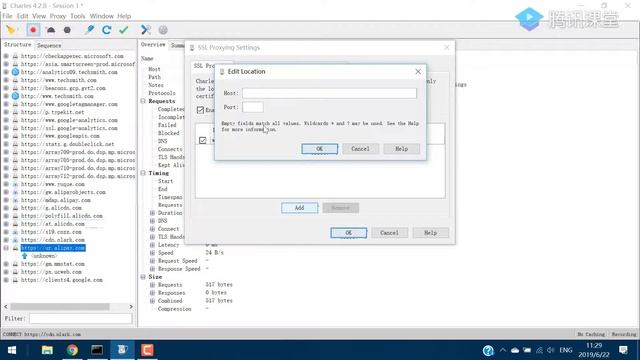The width and height of the screenshot is (640, 360).
Task: Collapse the Requests section in Overview
Action: click(x=143, y=101)
